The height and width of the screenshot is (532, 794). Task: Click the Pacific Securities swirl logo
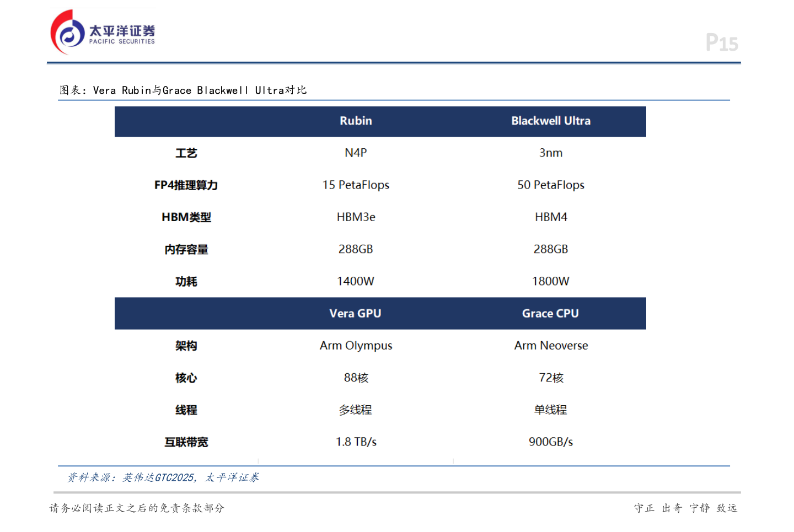pyautogui.click(x=67, y=33)
